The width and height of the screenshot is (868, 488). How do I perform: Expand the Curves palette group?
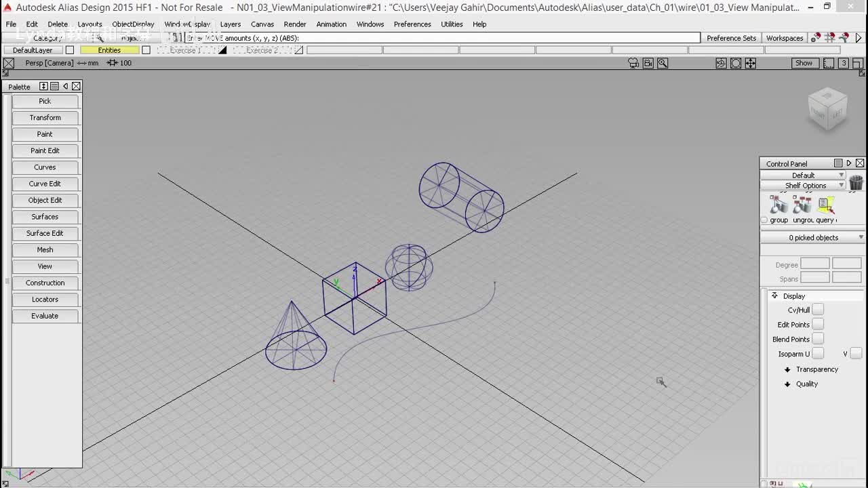click(x=45, y=167)
